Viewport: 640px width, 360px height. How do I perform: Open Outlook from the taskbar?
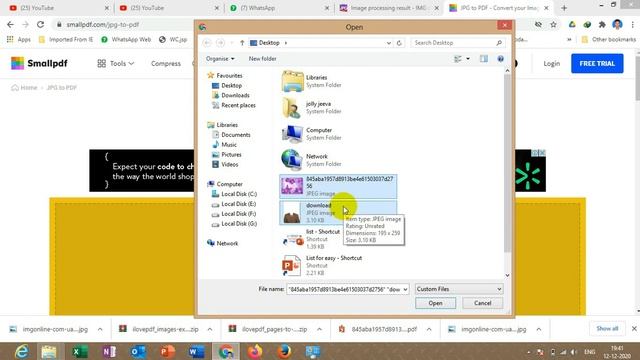pos(138,351)
